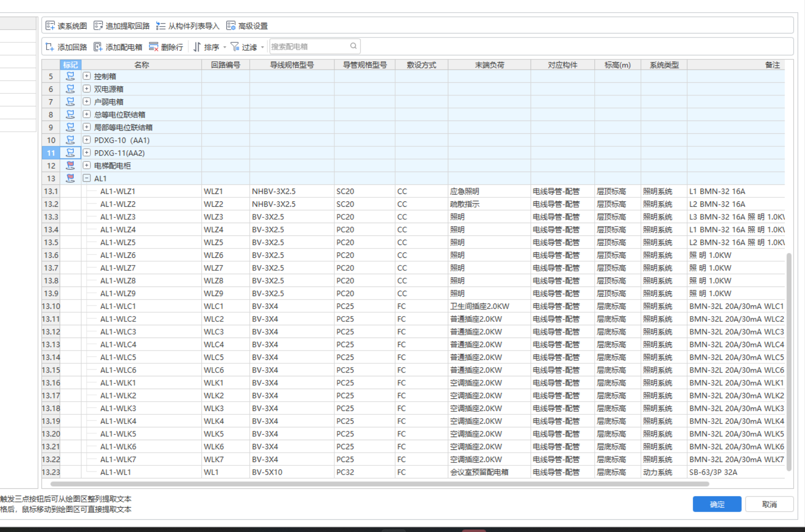
Task: Click the 应急照明 load cell
Action: click(x=490, y=191)
